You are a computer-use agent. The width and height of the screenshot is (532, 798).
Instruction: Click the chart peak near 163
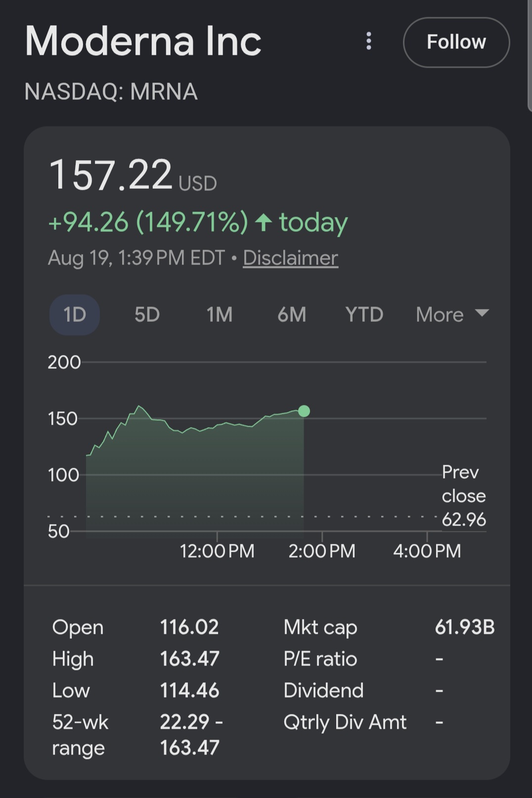tap(139, 406)
